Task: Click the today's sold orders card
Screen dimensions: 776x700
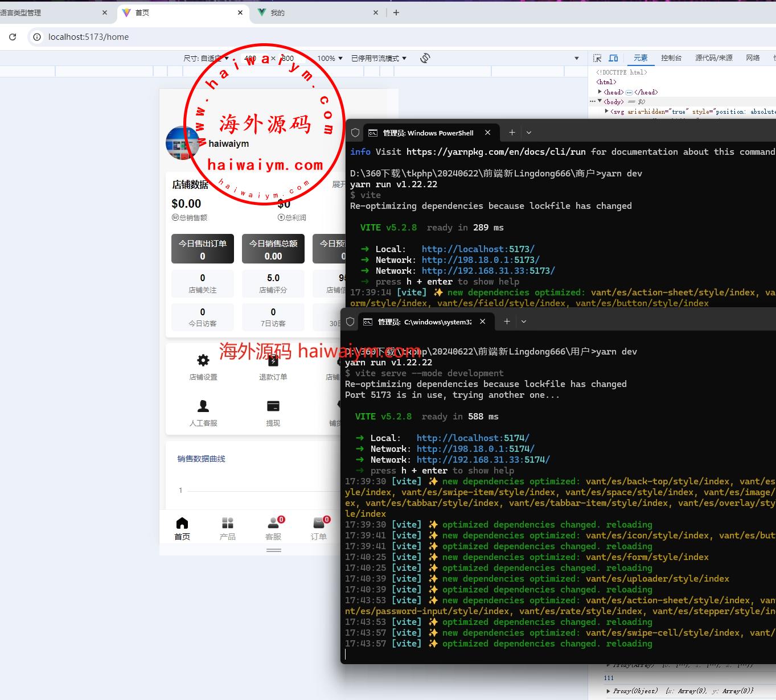Action: pyautogui.click(x=203, y=249)
